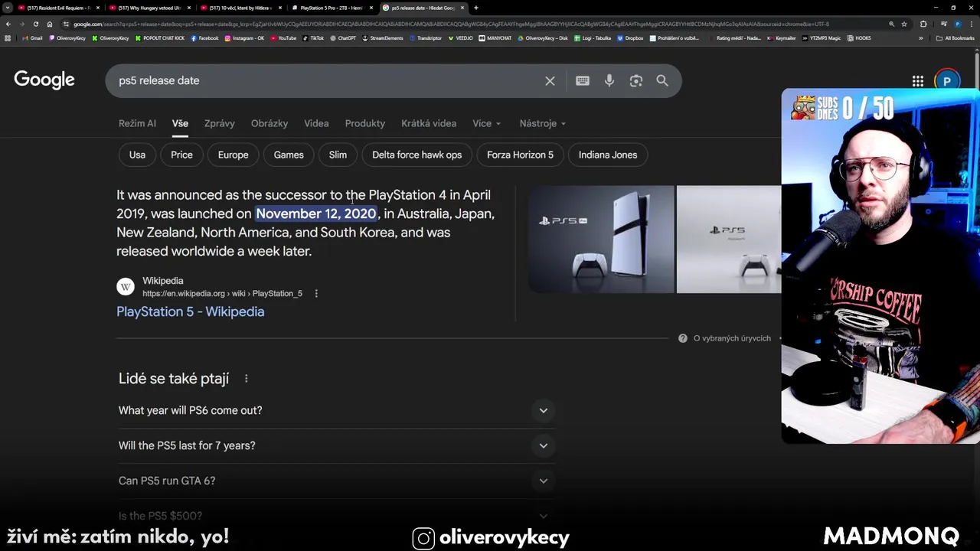Screen dimensions: 980x551
Task: Bookmark this page with the star icon
Action: (904, 24)
